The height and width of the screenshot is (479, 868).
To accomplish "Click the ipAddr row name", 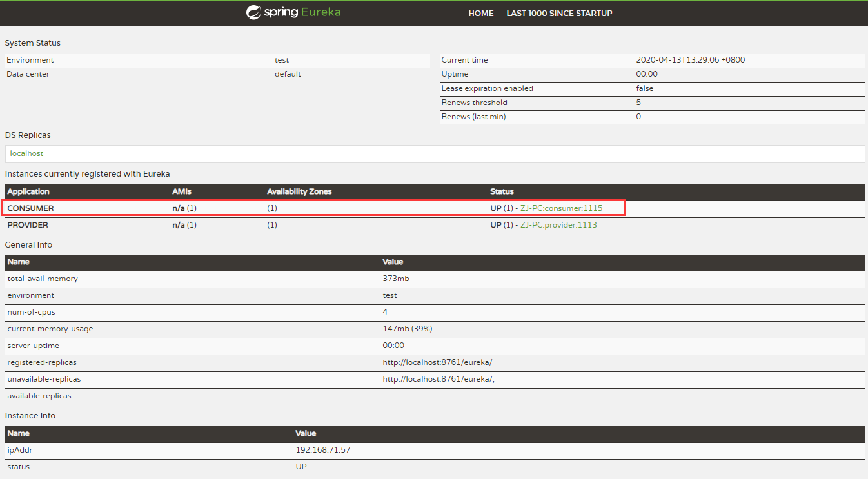I will pos(19,450).
